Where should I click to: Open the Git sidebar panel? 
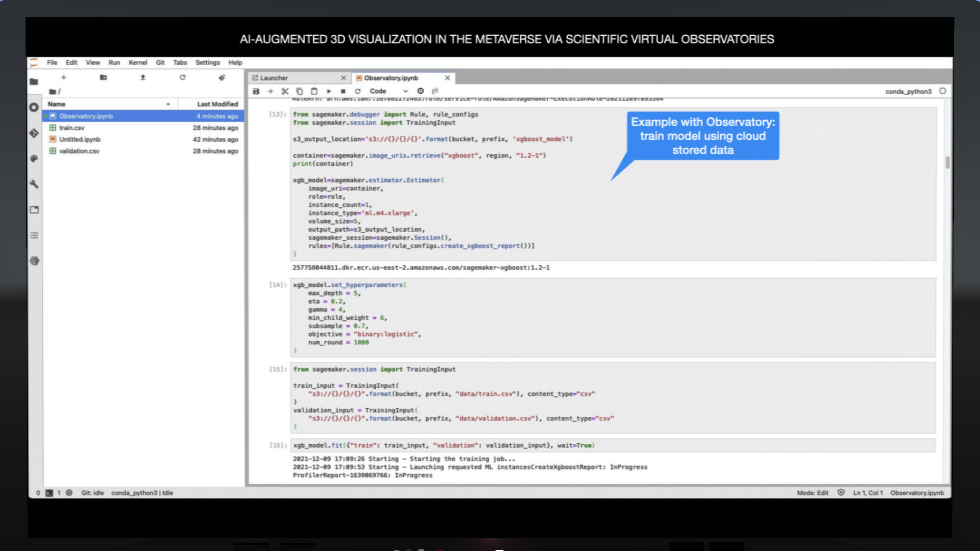(34, 133)
